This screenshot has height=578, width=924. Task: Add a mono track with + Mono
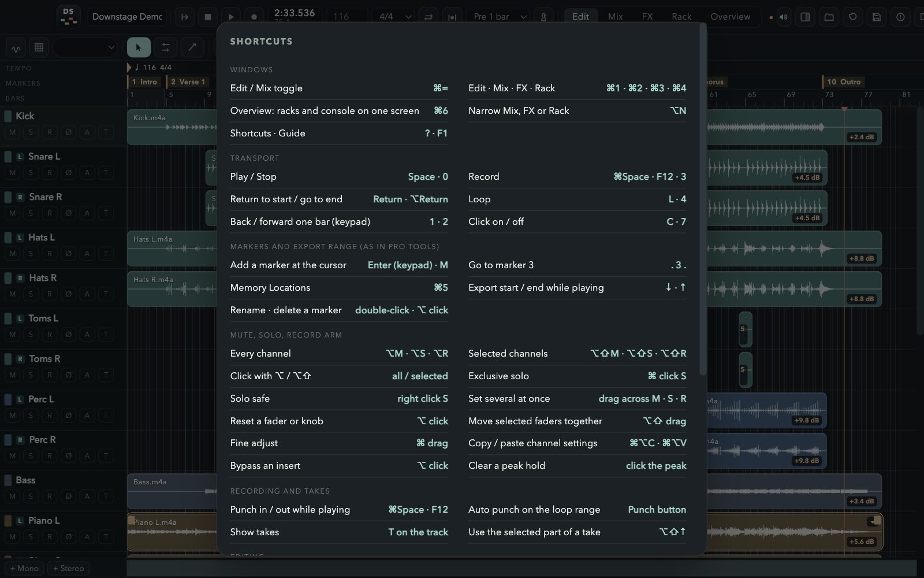point(24,568)
